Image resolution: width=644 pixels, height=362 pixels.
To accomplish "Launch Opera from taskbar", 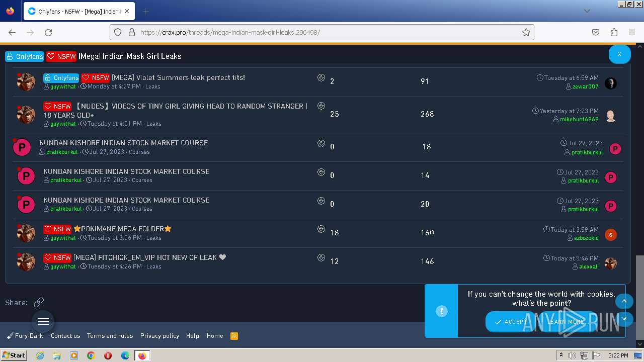I will (108, 355).
